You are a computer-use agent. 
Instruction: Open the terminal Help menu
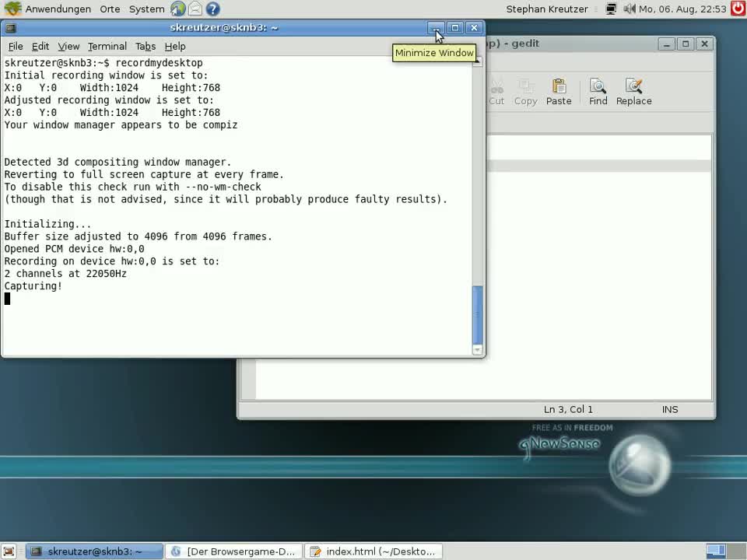click(175, 46)
